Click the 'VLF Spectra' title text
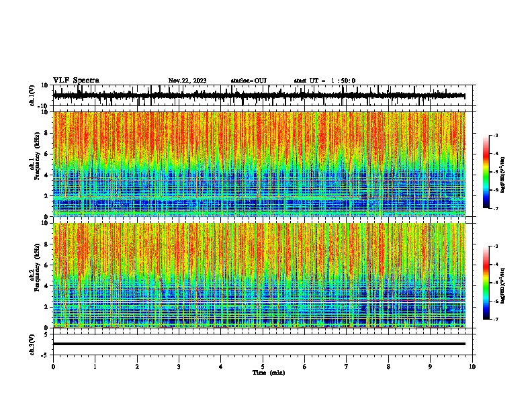The height and width of the screenshot is (411, 532). tap(76, 81)
